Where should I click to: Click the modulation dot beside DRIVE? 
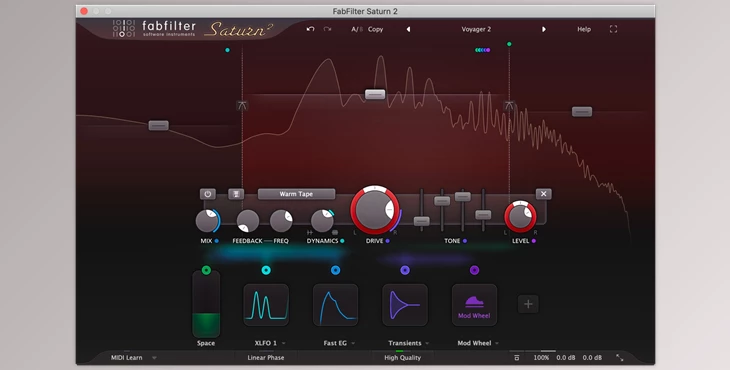coord(387,241)
